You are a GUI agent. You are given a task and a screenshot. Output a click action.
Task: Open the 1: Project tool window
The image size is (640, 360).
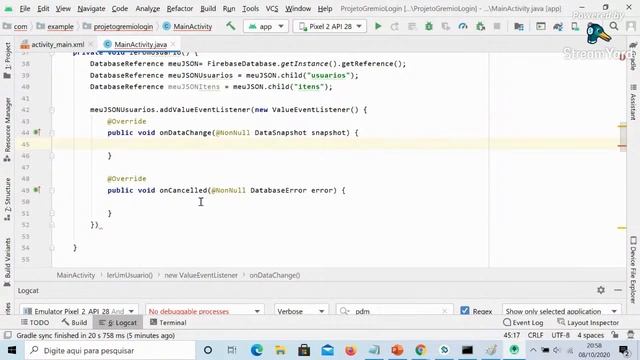point(7,60)
